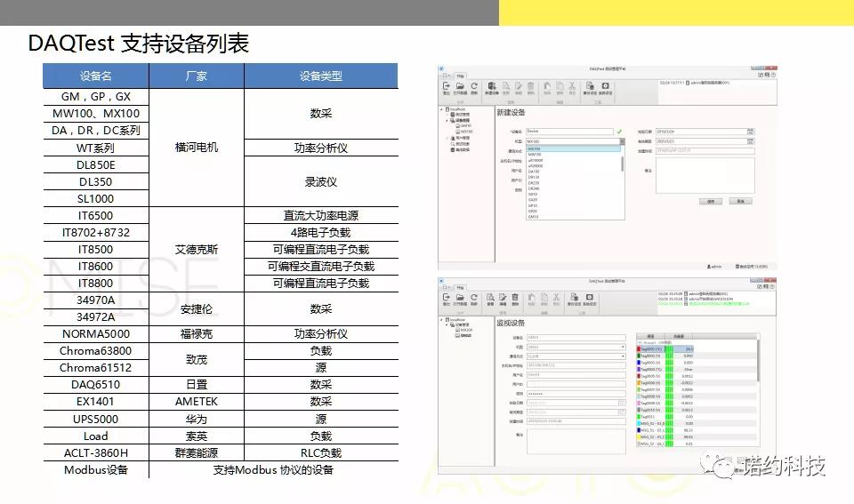Click the scissors cut icon in the 新建设备 window
Screen dimensions: 854x504
(572, 86)
